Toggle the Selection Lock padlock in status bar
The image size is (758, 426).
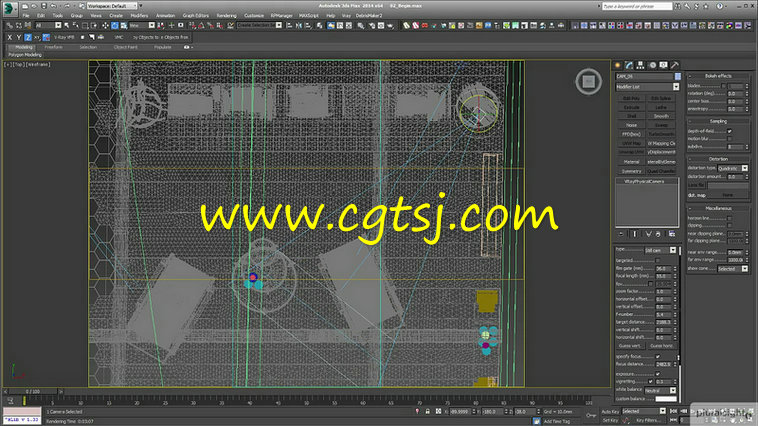(427, 411)
